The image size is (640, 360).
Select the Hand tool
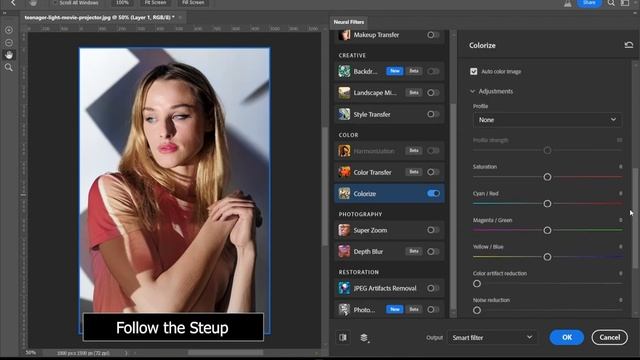click(x=9, y=55)
